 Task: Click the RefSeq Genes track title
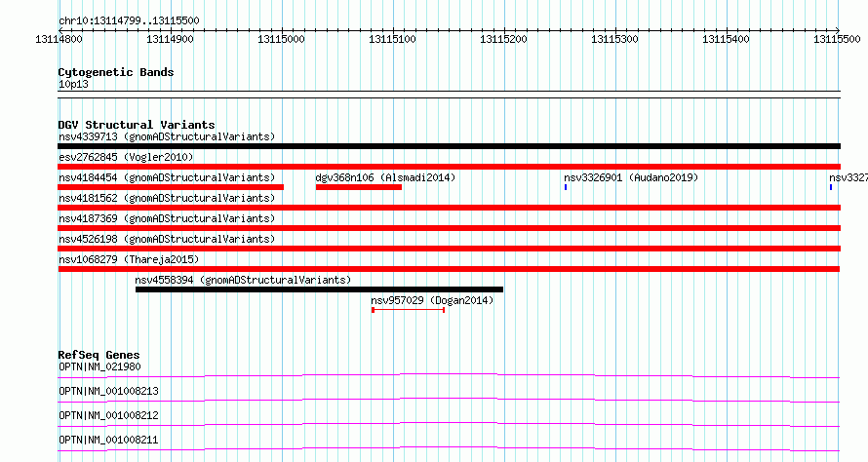pos(99,355)
